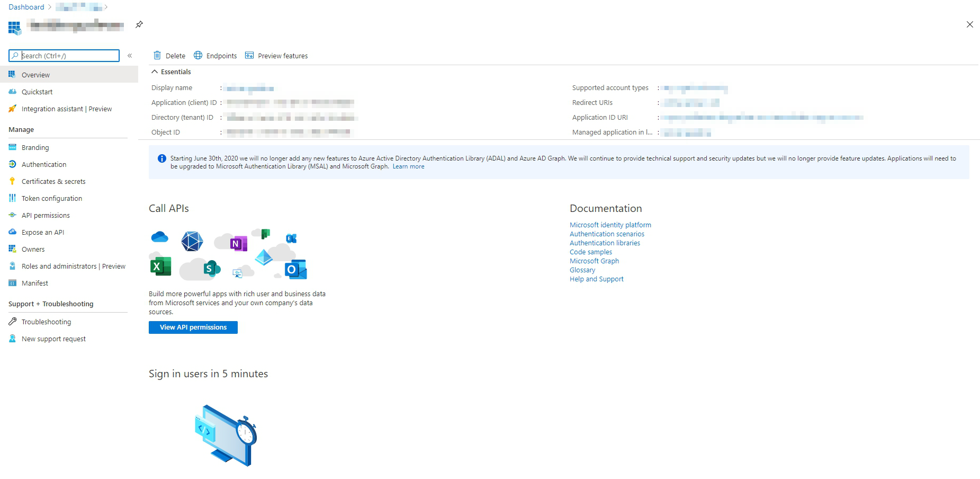Click the Owners icon in sidebar
The height and width of the screenshot is (479, 980).
[x=12, y=249]
